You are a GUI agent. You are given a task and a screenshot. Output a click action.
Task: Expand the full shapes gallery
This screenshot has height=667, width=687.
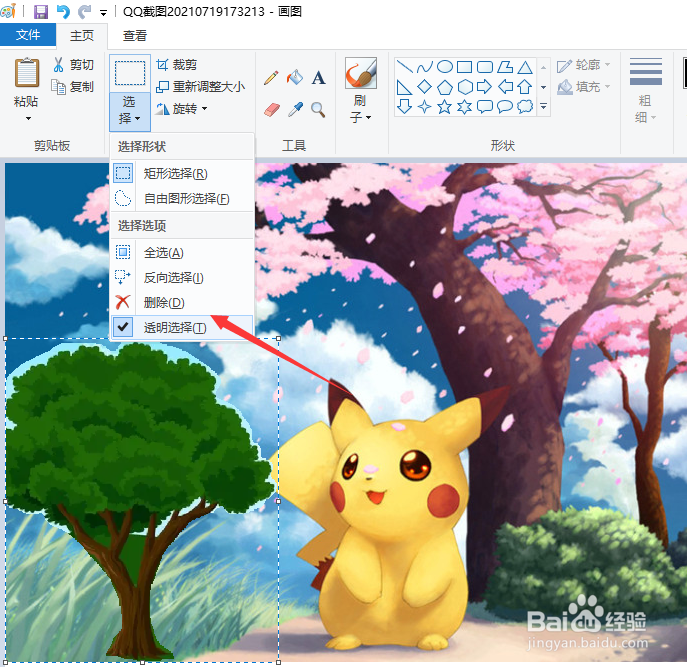point(543,106)
